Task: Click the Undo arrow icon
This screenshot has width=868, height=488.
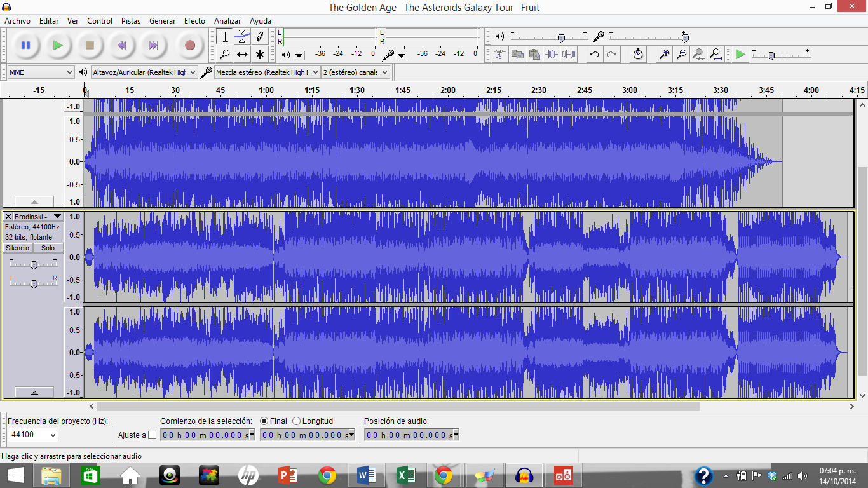Action: [x=594, y=55]
